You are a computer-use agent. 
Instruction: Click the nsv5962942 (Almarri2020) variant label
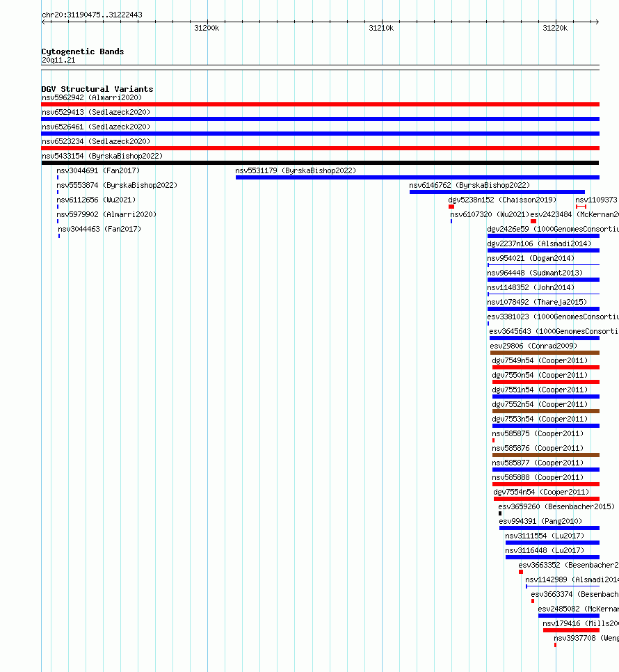point(92,97)
